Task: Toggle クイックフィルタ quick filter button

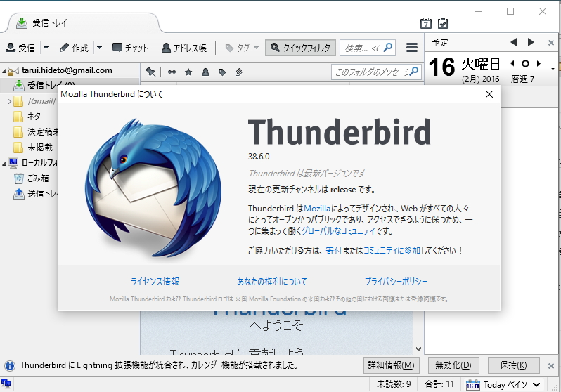Action: coord(300,48)
